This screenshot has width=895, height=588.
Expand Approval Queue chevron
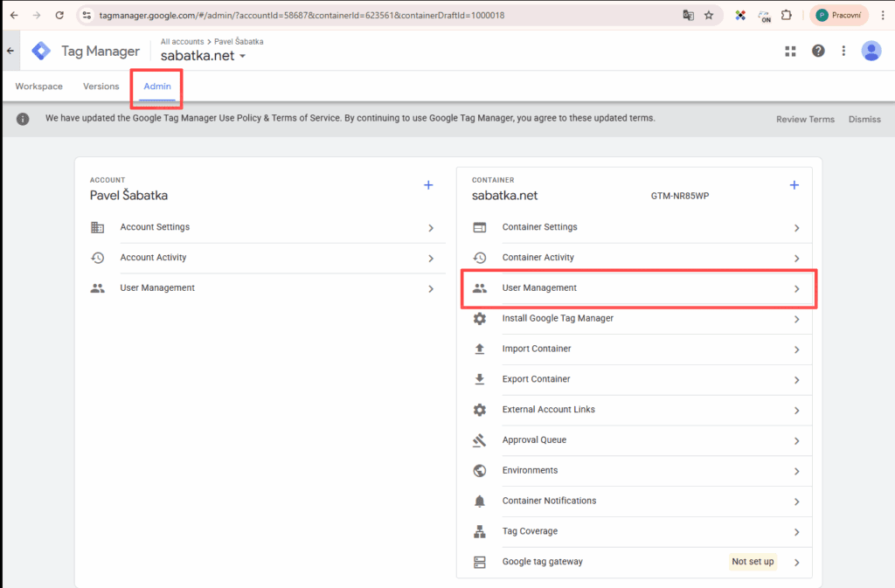point(797,441)
